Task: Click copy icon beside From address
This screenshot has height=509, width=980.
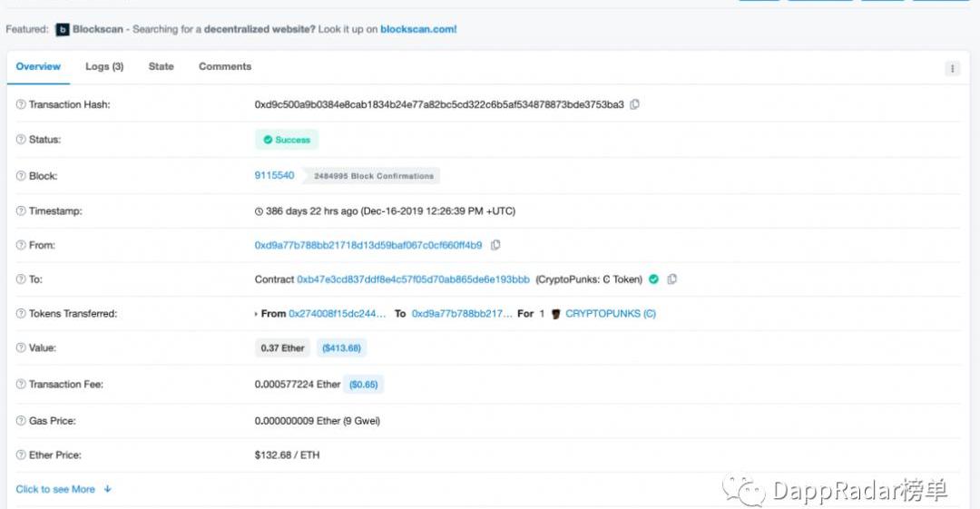Action: click(x=495, y=245)
